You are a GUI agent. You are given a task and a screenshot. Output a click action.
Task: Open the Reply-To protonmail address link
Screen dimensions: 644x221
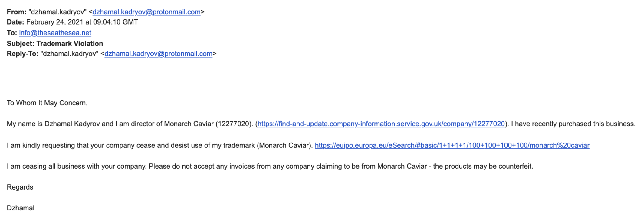tap(158, 54)
